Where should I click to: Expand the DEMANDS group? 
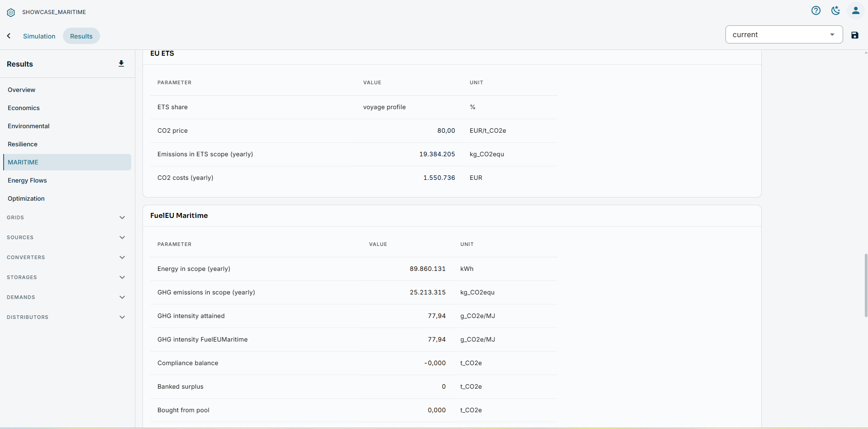click(x=66, y=297)
